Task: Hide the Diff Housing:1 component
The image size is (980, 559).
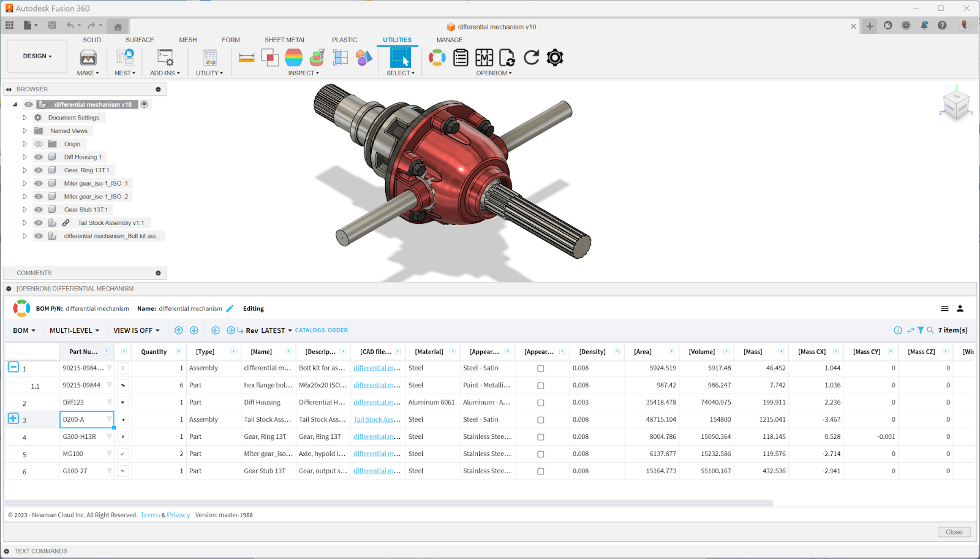Action: pos(39,158)
